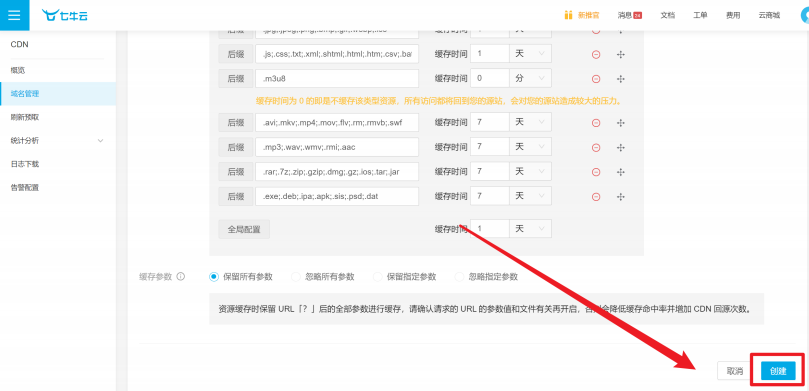Click the 全局配置 button
The image size is (809, 391).
244,229
